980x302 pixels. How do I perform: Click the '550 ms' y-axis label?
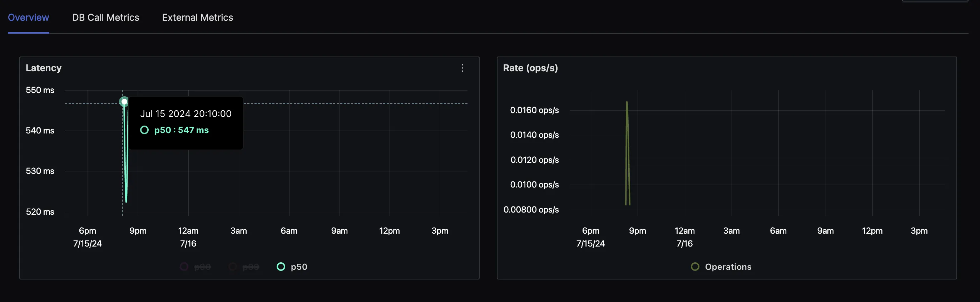(40, 90)
